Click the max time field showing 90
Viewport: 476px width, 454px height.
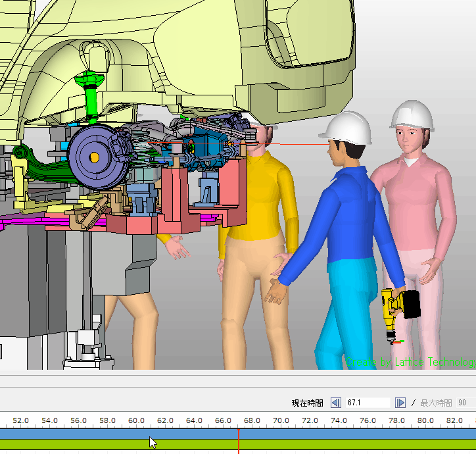(x=463, y=403)
